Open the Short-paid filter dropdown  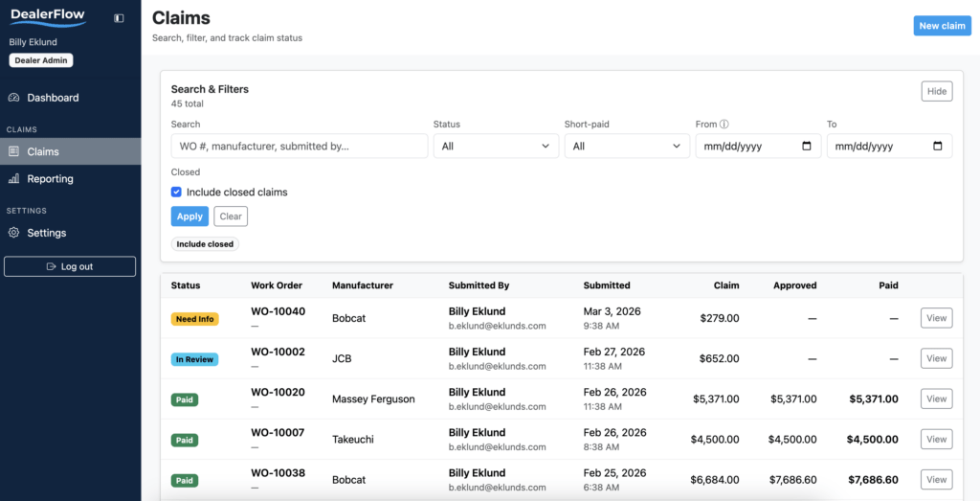[626, 147]
